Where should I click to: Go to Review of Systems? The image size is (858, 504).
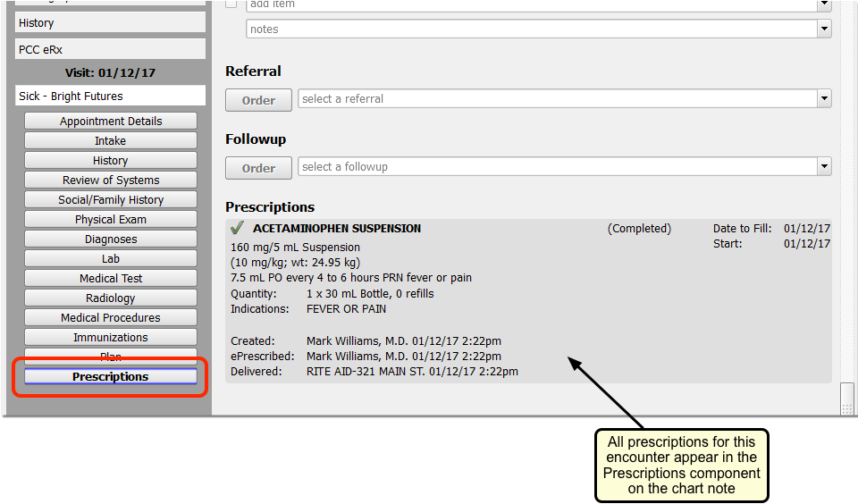point(111,180)
